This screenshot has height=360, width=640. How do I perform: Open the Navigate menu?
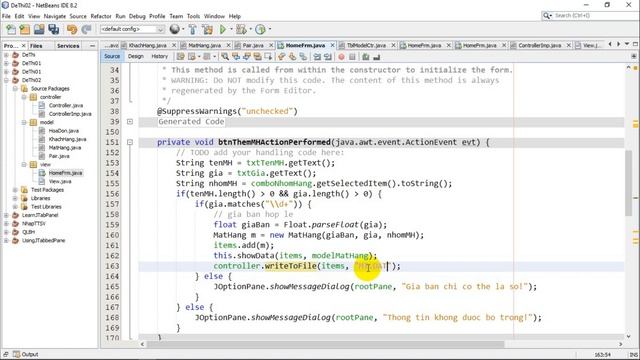click(55, 16)
